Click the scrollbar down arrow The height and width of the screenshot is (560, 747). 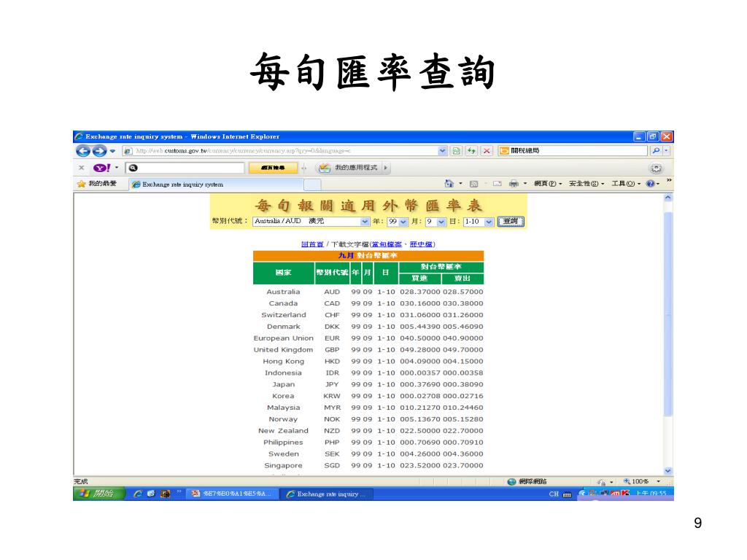668,470
